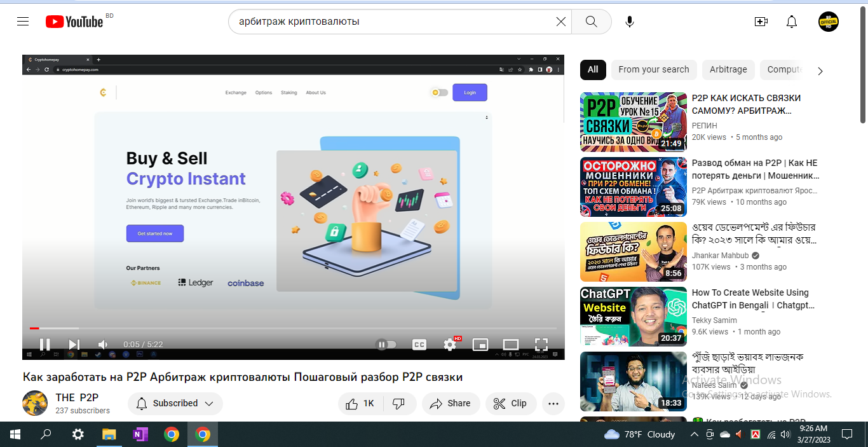This screenshot has width=868, height=447.
Task: Enter full screen mode
Action: tap(541, 345)
